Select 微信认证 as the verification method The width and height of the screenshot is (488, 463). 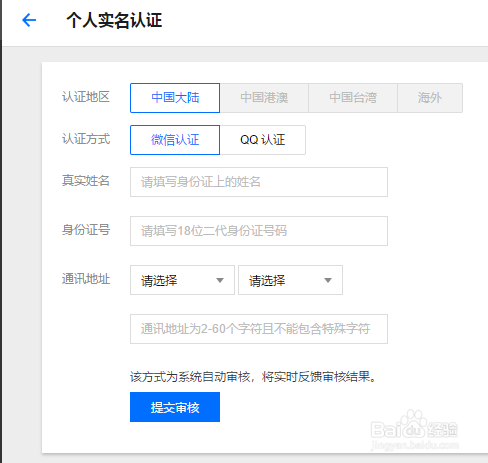pos(175,140)
